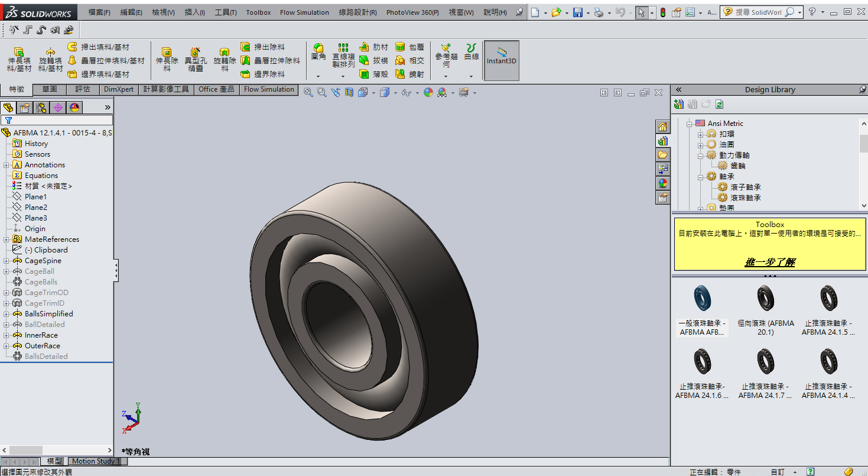Pin the Design Library panel

863,89
